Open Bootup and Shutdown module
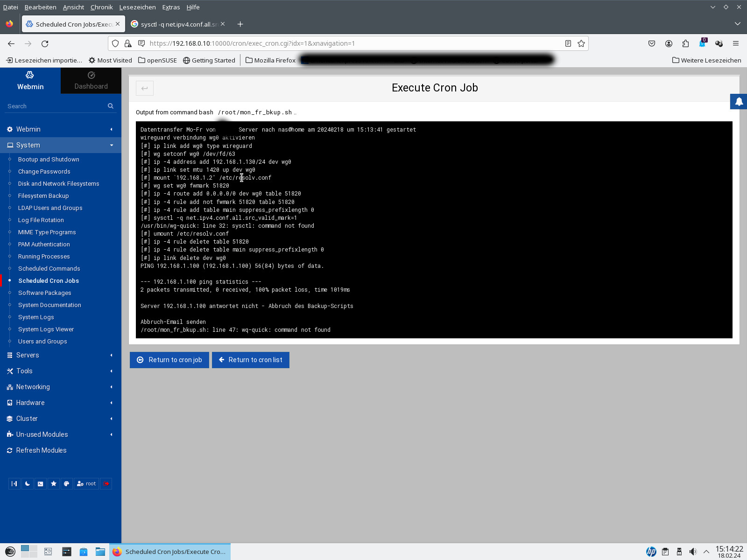 coord(49,159)
